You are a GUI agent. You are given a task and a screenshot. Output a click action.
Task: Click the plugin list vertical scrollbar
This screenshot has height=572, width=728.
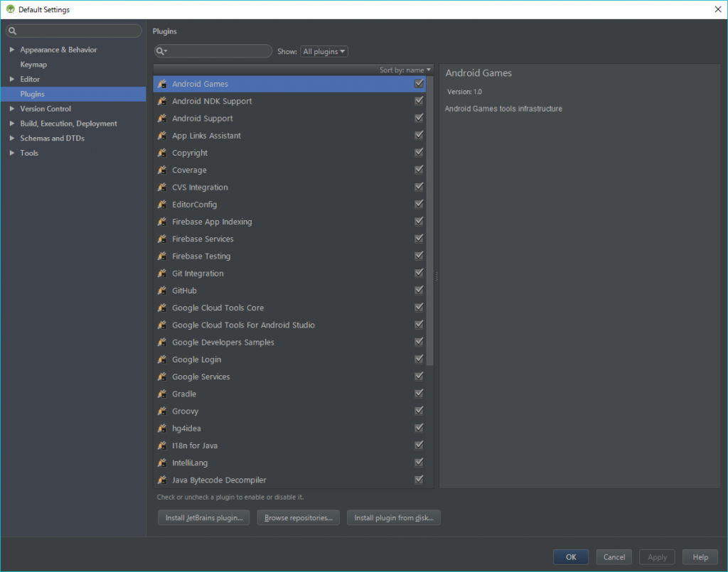click(x=430, y=220)
